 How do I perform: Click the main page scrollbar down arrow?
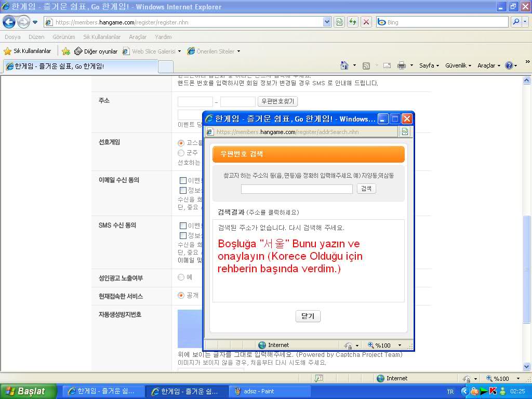pos(527,366)
